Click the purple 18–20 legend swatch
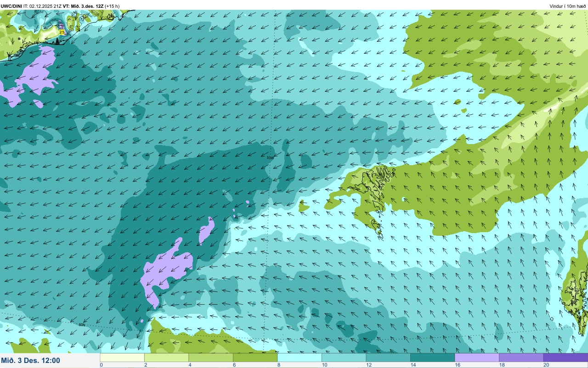This screenshot has width=588, height=368. point(521,357)
